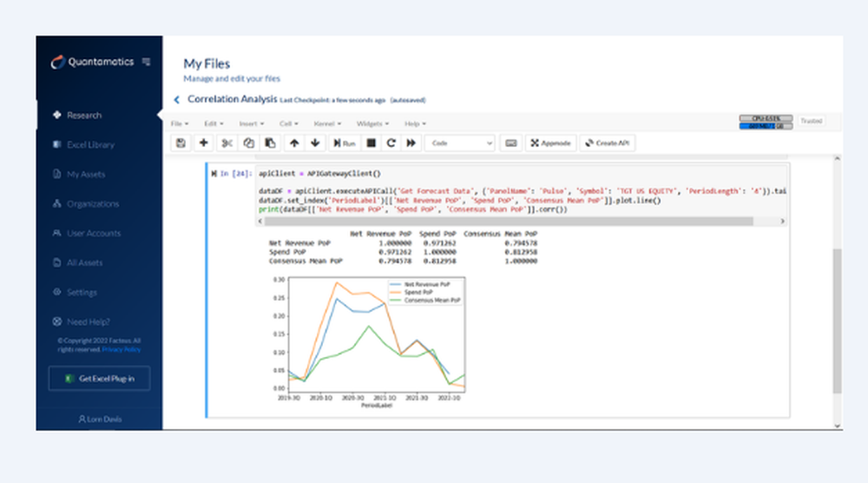868x483 pixels.
Task: Restart kernel with circular arrow icon
Action: (x=391, y=143)
